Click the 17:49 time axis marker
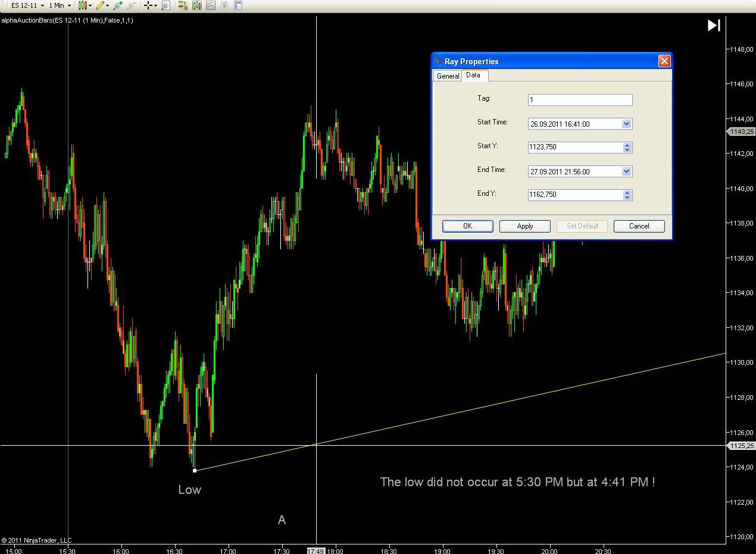Image resolution: width=756 pixels, height=554 pixels. (316, 550)
